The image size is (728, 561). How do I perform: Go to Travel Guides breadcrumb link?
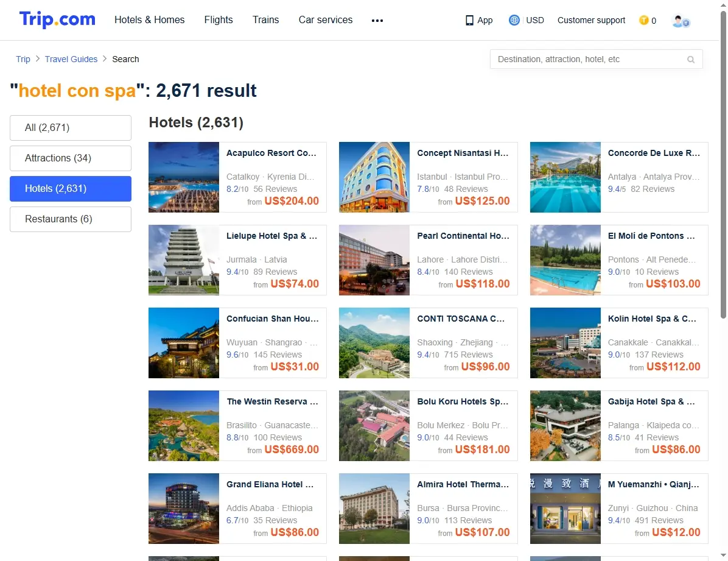click(x=71, y=59)
